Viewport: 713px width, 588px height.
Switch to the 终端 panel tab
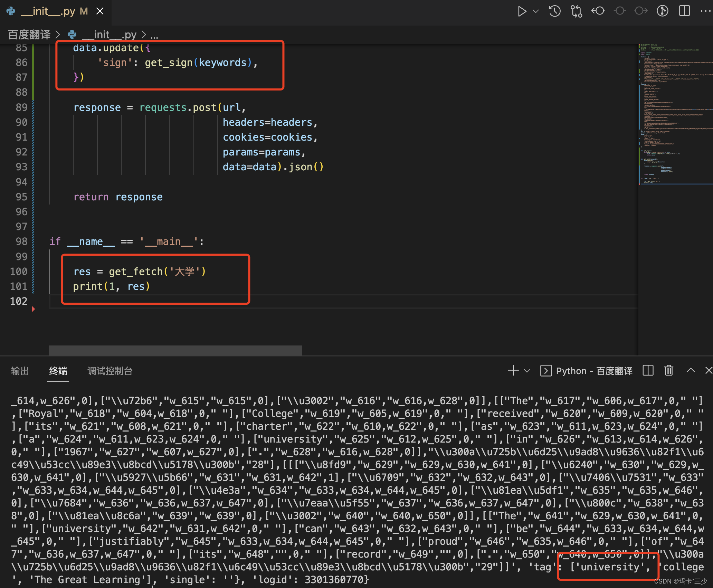coord(58,371)
